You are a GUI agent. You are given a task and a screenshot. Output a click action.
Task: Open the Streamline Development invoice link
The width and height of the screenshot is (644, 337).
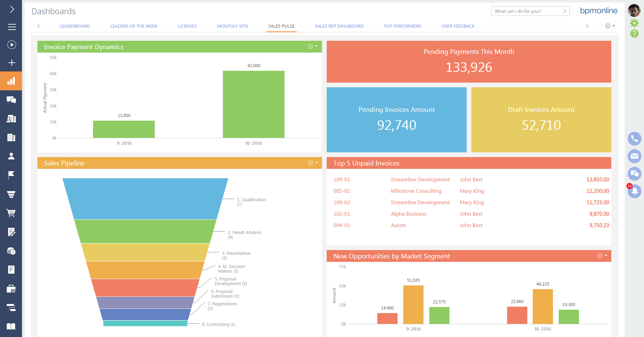click(x=420, y=179)
